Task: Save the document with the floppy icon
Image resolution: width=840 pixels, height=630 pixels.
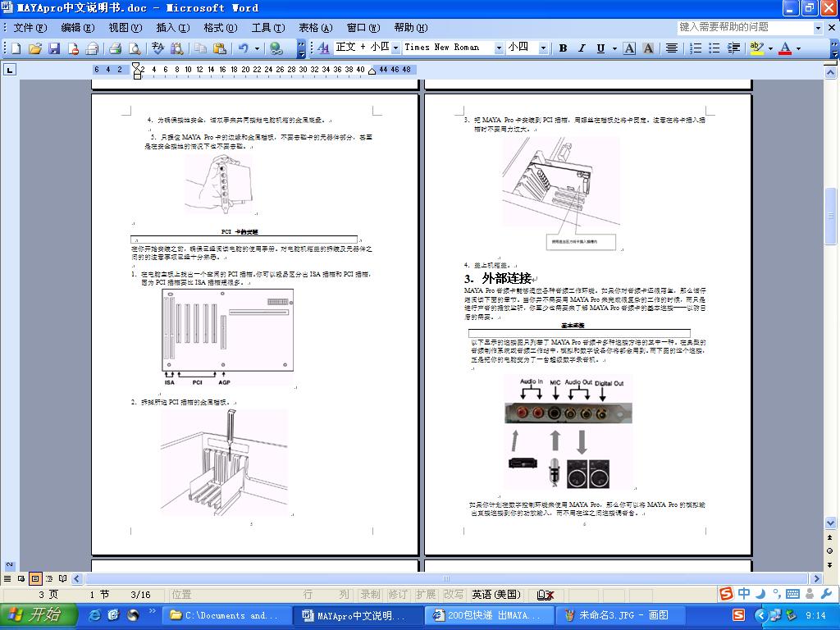Action: [x=54, y=48]
